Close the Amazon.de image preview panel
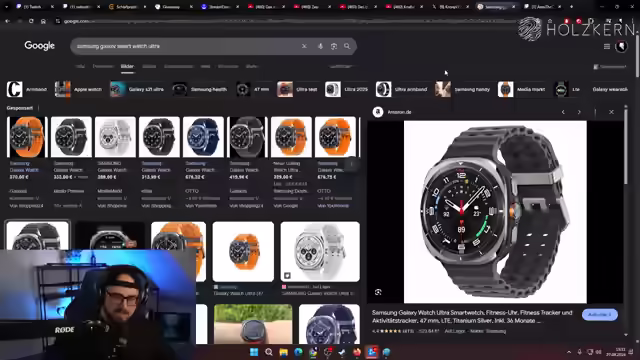 tap(611, 112)
